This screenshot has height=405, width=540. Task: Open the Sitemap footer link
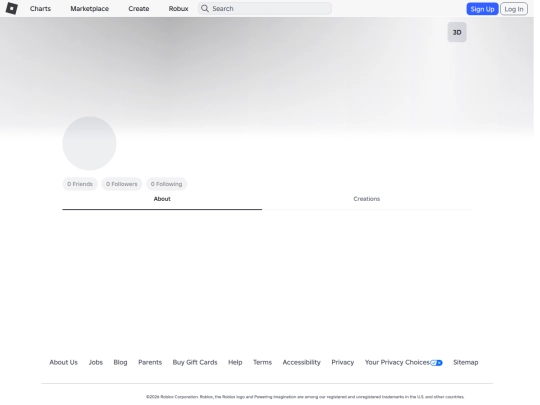(466, 362)
